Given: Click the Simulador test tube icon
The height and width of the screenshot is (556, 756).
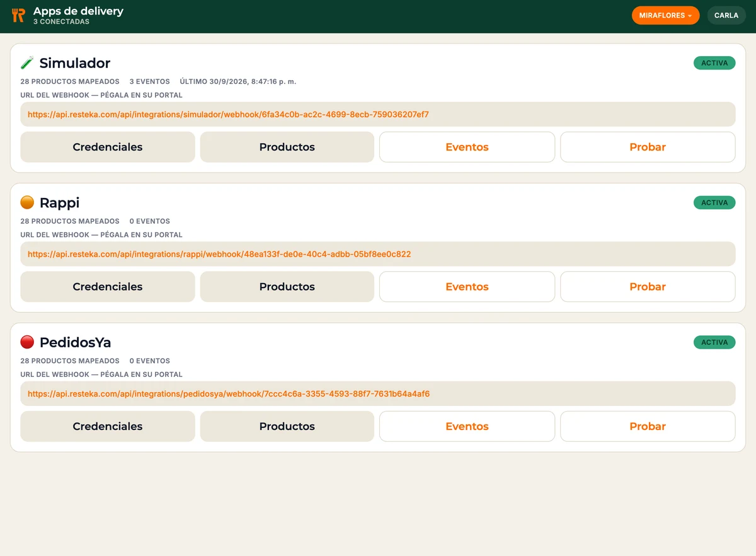Looking at the screenshot, I should 27,63.
